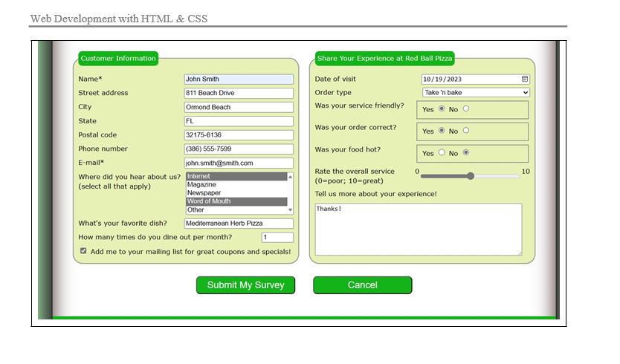Click the E-mail input field
Image resolution: width=620 pixels, height=364 pixels.
tap(239, 163)
